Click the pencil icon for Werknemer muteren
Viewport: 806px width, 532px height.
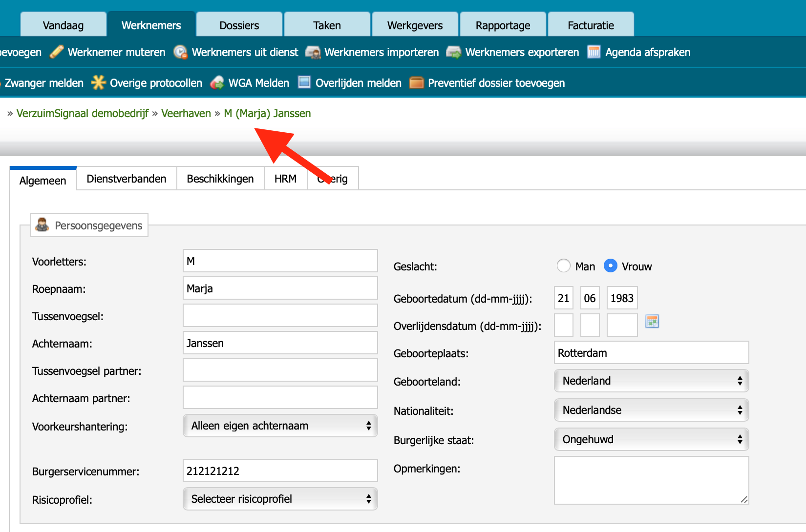point(57,52)
